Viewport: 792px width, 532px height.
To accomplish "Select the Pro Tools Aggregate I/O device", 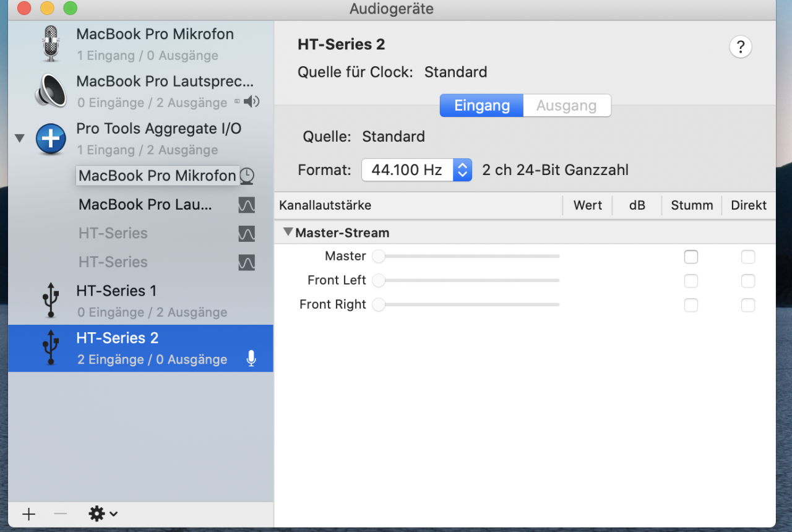I will pyautogui.click(x=141, y=139).
